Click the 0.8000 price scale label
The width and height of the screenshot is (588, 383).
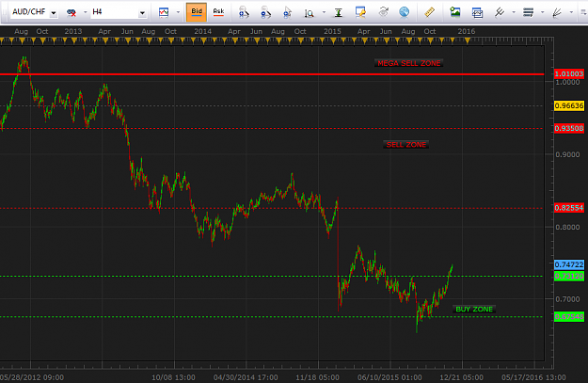pyautogui.click(x=567, y=227)
